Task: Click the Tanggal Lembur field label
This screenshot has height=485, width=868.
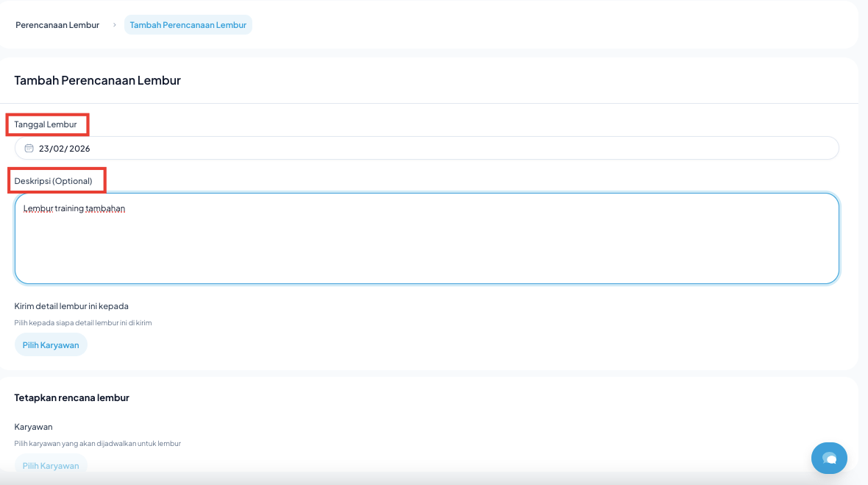Action: 46,124
